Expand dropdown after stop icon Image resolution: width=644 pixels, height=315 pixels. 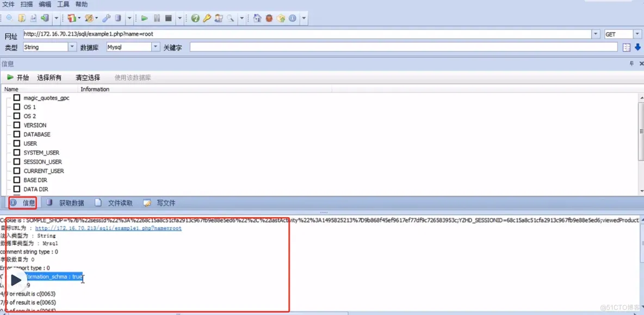(x=179, y=18)
